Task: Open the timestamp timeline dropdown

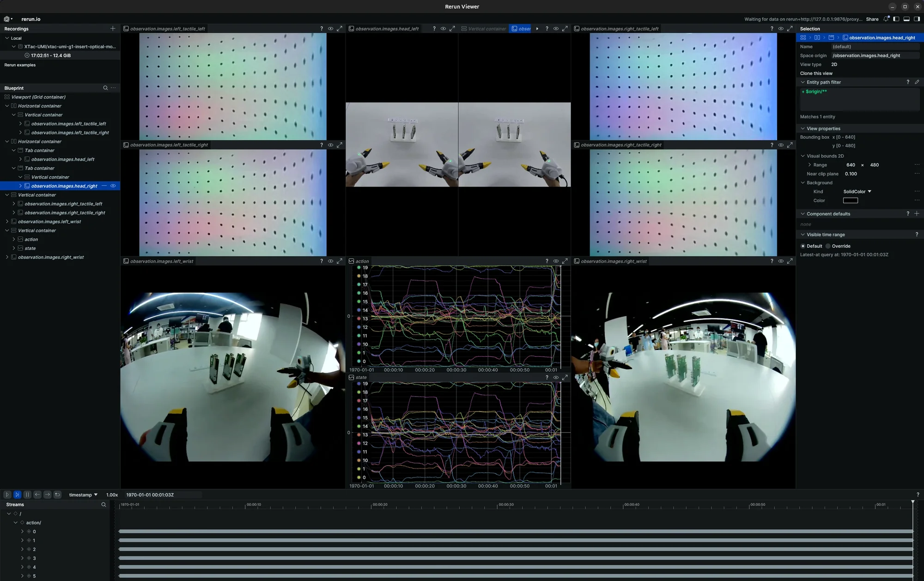Action: pos(83,495)
